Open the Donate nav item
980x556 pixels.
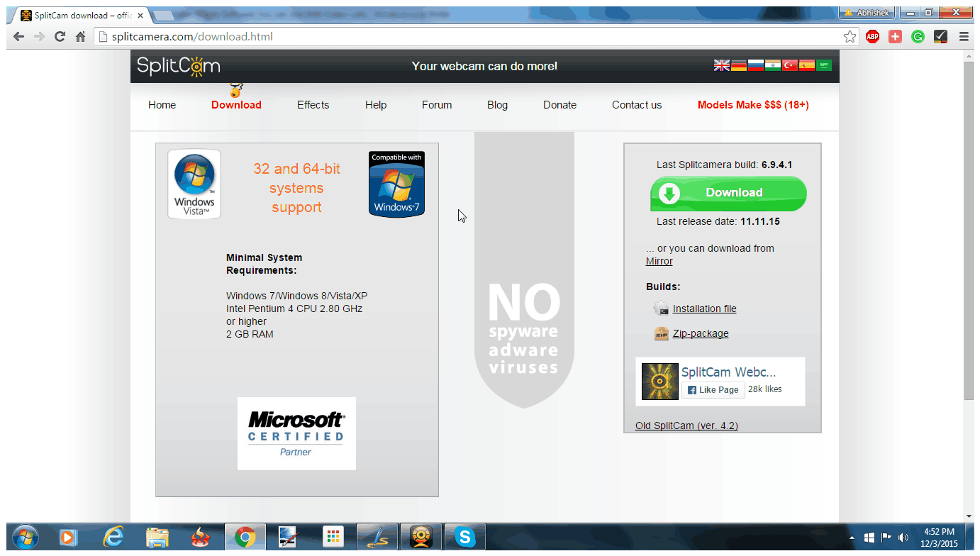pyautogui.click(x=559, y=105)
